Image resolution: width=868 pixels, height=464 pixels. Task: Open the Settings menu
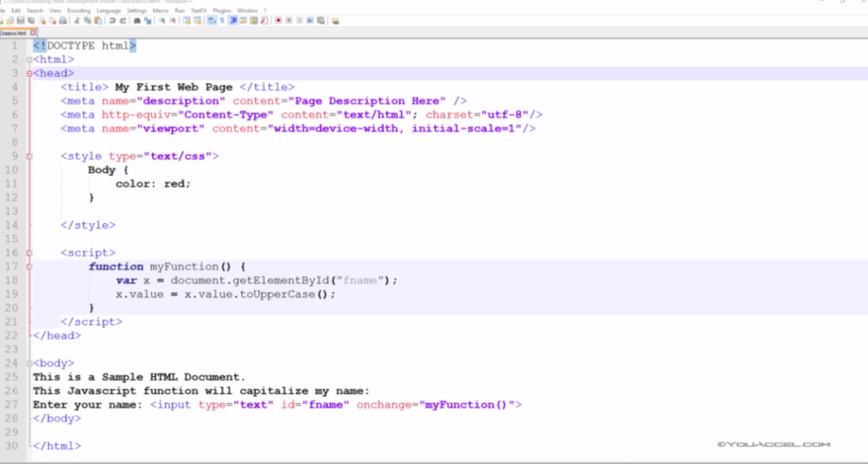pyautogui.click(x=137, y=10)
